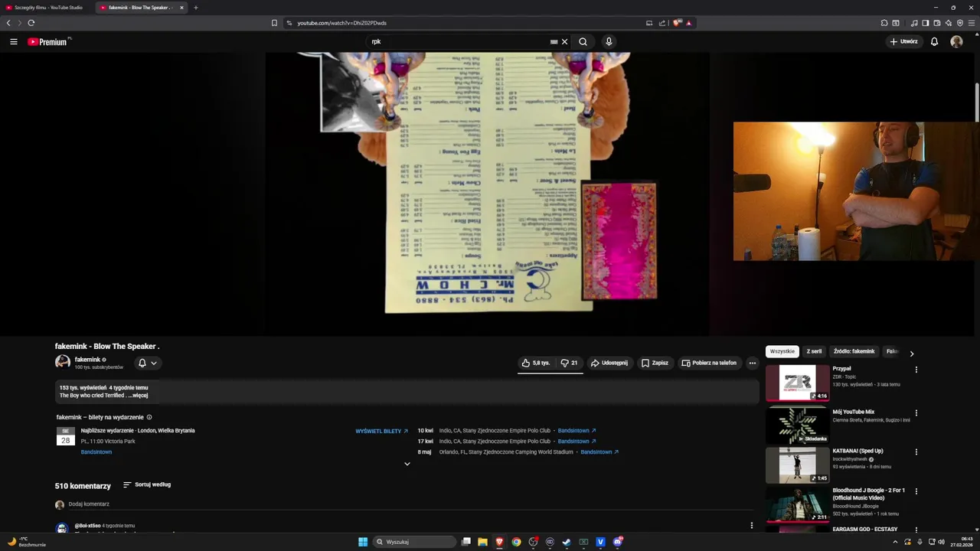Open Steam from the taskbar

click(567, 542)
